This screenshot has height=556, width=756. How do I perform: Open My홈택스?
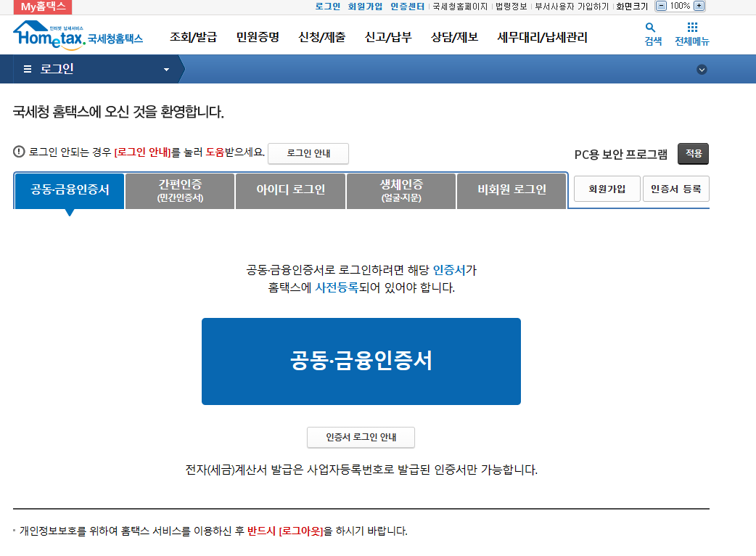(43, 7)
